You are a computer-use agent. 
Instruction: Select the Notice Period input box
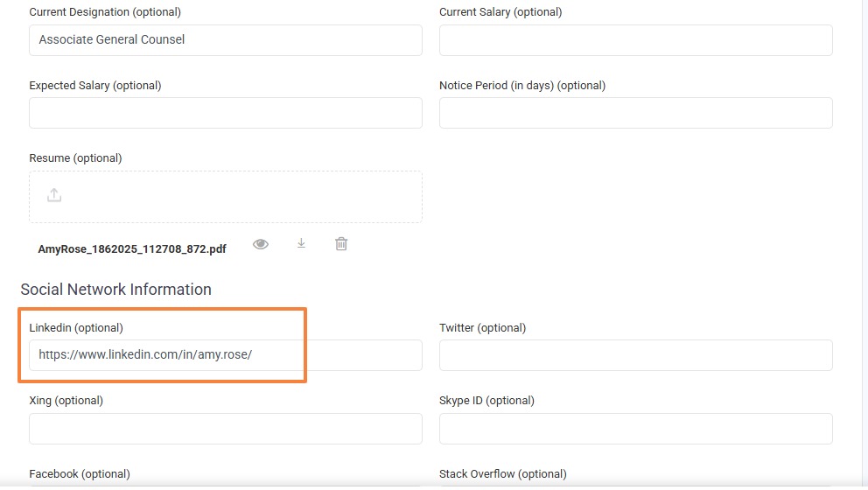[636, 113]
